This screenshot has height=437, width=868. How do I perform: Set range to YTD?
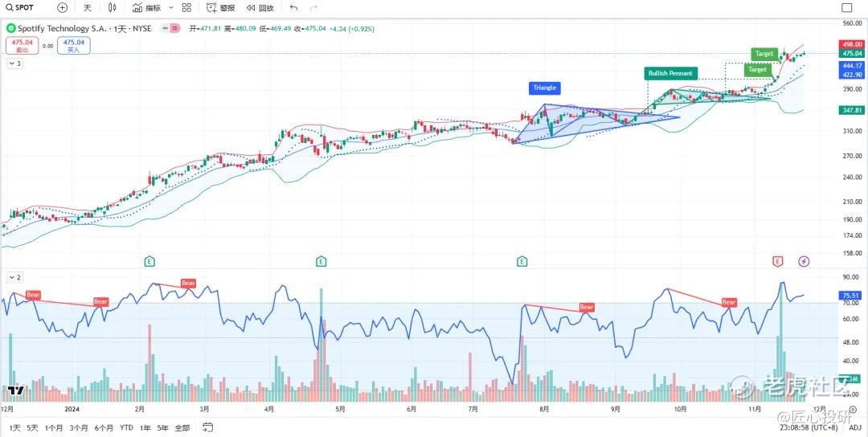127,427
